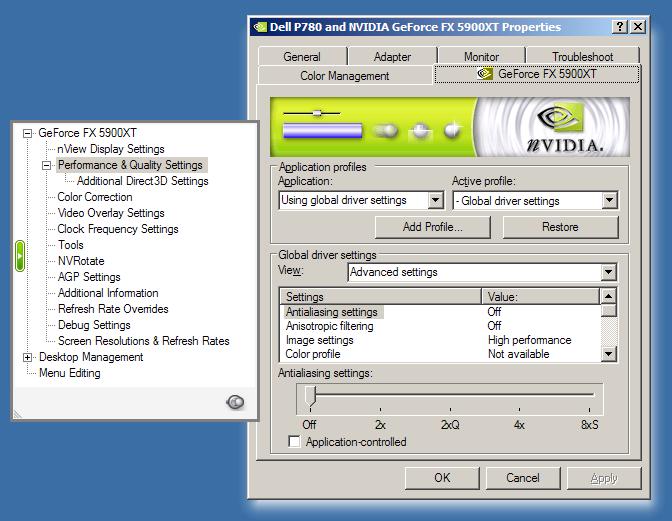Click settings list scroll down arrow

[609, 354]
